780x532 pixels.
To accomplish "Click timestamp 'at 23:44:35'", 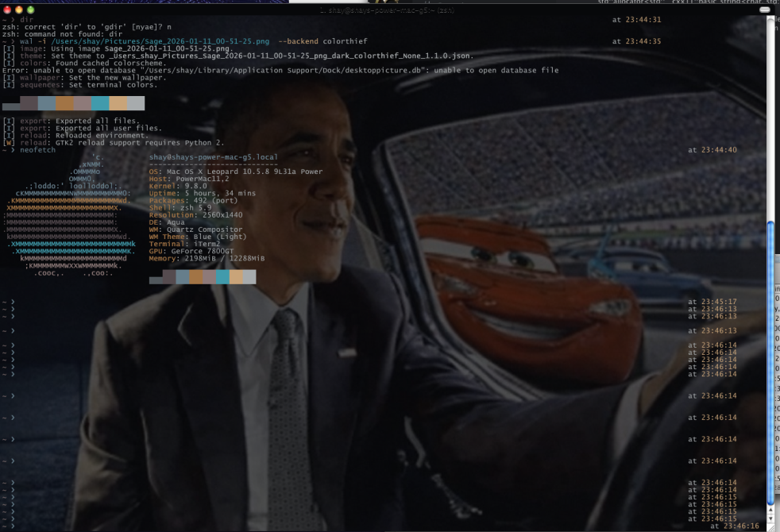I will (x=637, y=41).
